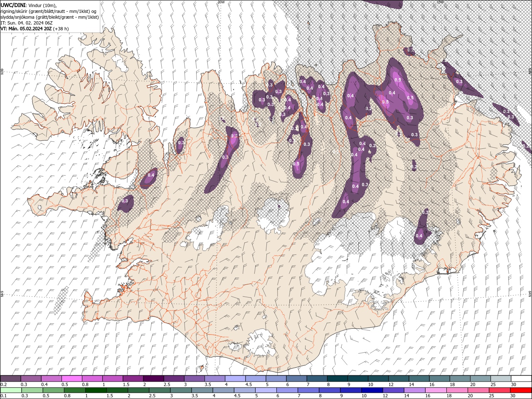Click the UWC/DINI model title text

13,5
